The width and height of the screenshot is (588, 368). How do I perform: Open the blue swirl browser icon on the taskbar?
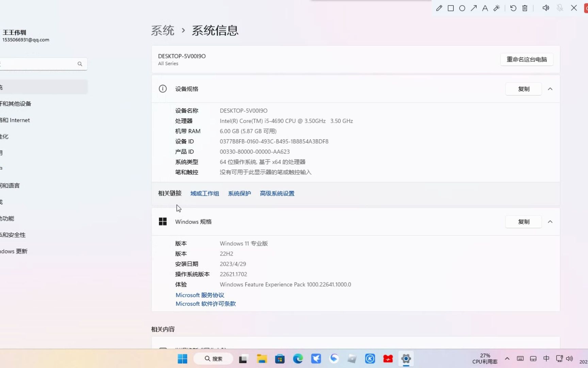(x=334, y=358)
